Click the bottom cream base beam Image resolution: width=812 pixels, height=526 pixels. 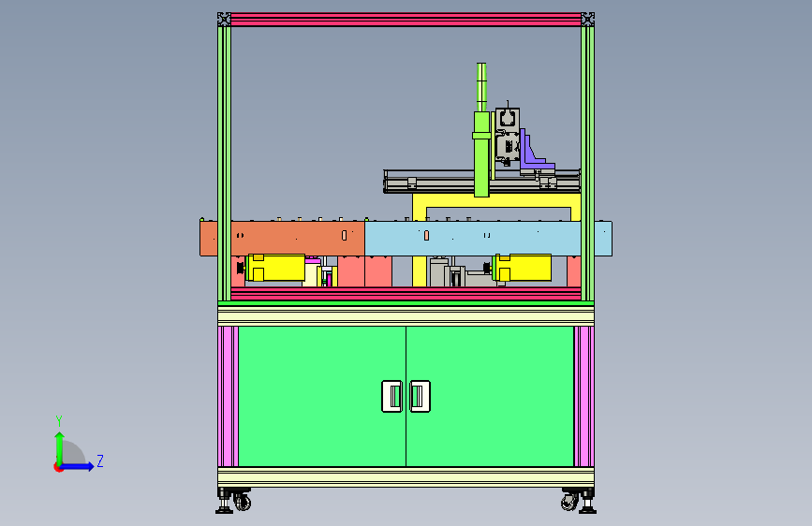(406, 476)
